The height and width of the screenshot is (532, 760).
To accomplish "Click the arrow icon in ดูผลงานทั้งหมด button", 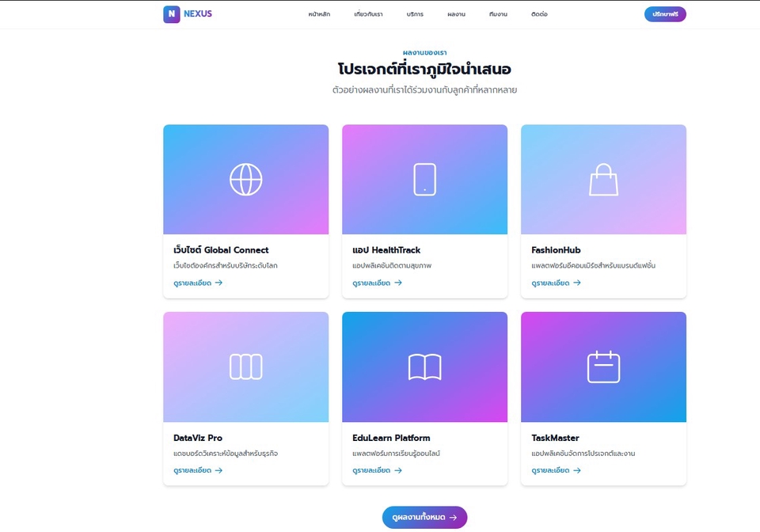I will tap(453, 518).
